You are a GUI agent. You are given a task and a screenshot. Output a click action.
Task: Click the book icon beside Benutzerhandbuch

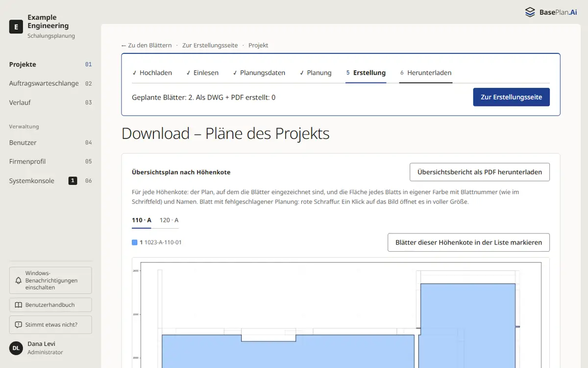[x=19, y=305]
